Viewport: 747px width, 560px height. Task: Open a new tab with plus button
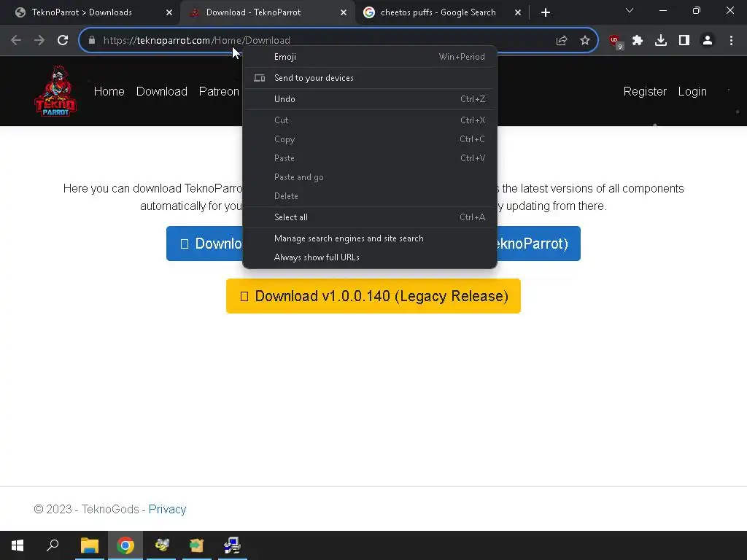[546, 12]
